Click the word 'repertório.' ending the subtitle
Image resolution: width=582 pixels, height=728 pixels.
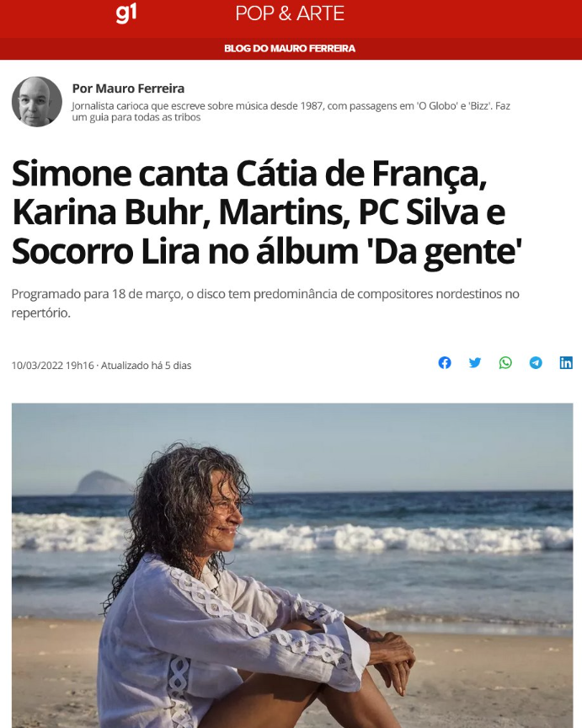coord(40,313)
